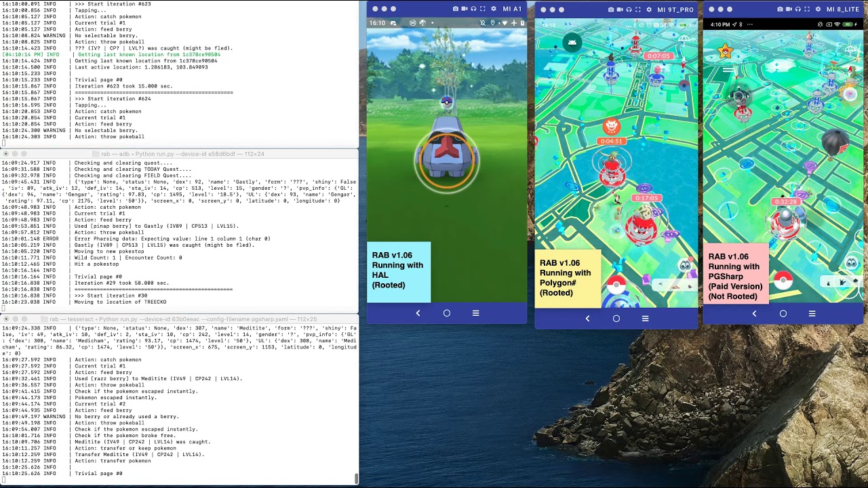Tap Android home button on MI A1
868x488 pixels.
tap(447, 313)
